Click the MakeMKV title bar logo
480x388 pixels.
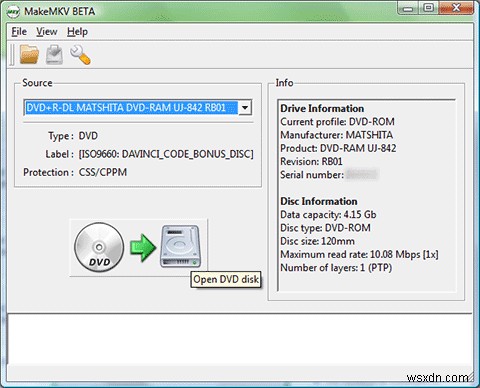point(13,12)
